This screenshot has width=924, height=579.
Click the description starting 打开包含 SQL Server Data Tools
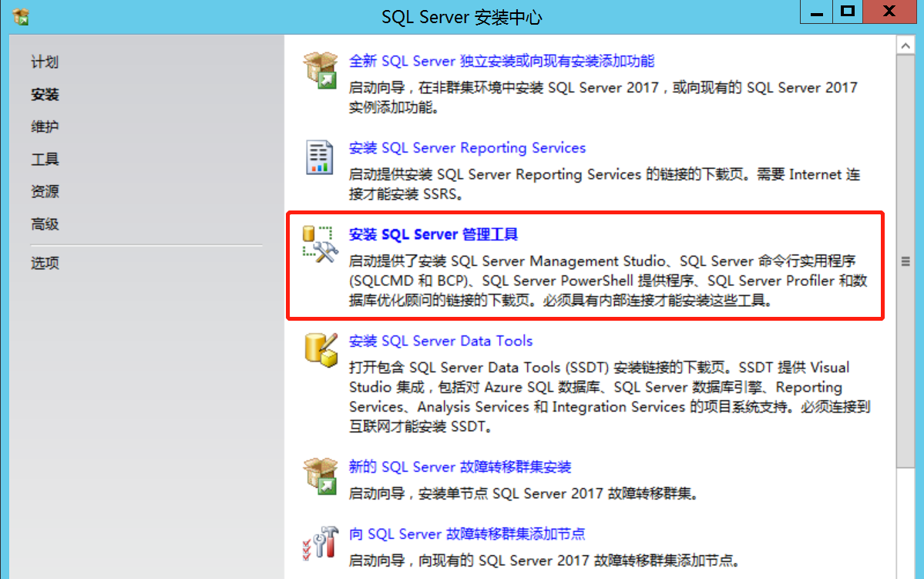[x=610, y=397]
